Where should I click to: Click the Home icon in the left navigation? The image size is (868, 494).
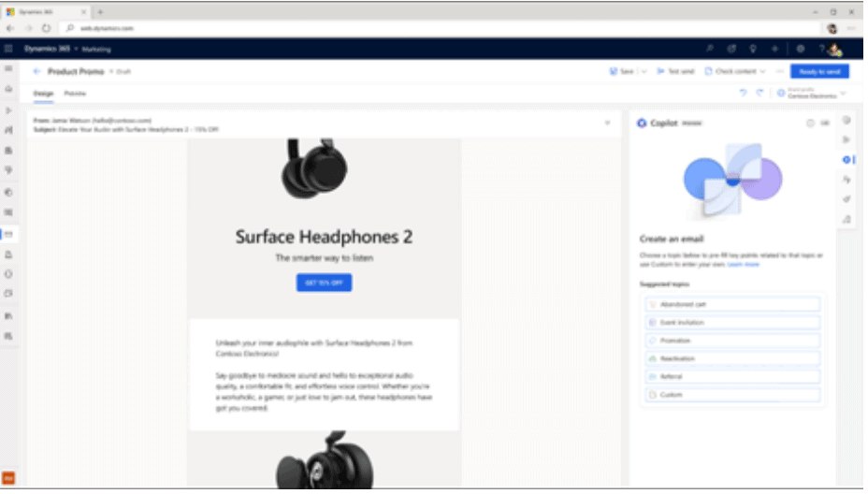tap(8, 89)
